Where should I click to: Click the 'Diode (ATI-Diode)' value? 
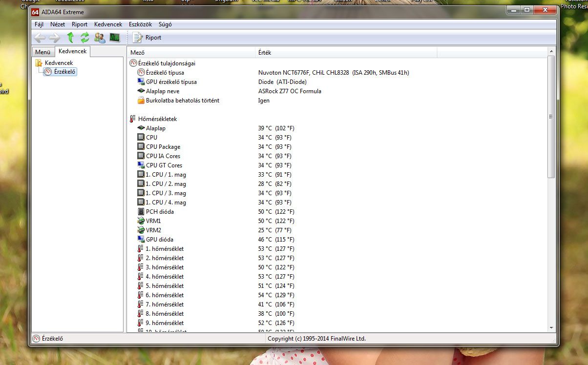tap(282, 81)
